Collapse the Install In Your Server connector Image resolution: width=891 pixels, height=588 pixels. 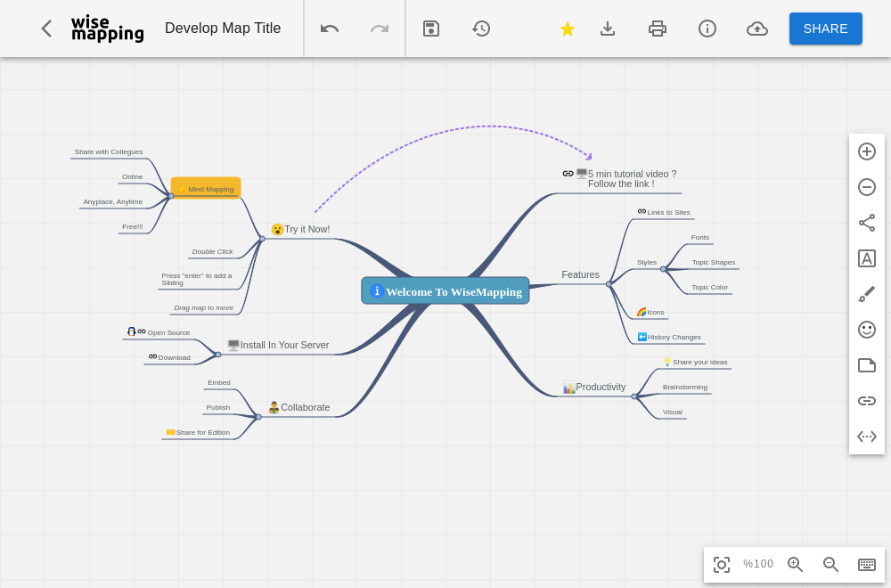218,355
